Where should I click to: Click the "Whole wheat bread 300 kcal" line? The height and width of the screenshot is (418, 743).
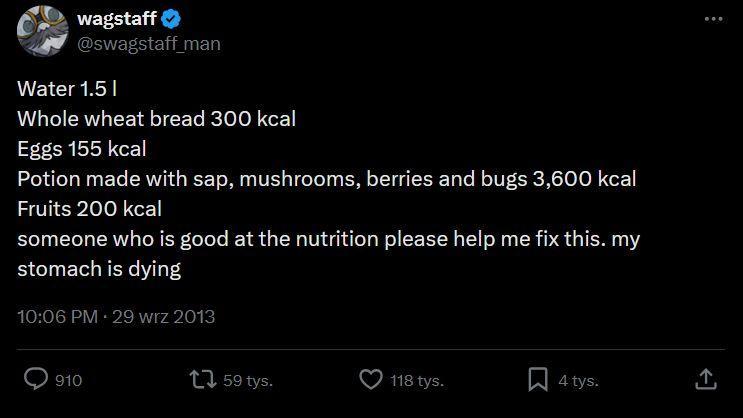click(156, 119)
